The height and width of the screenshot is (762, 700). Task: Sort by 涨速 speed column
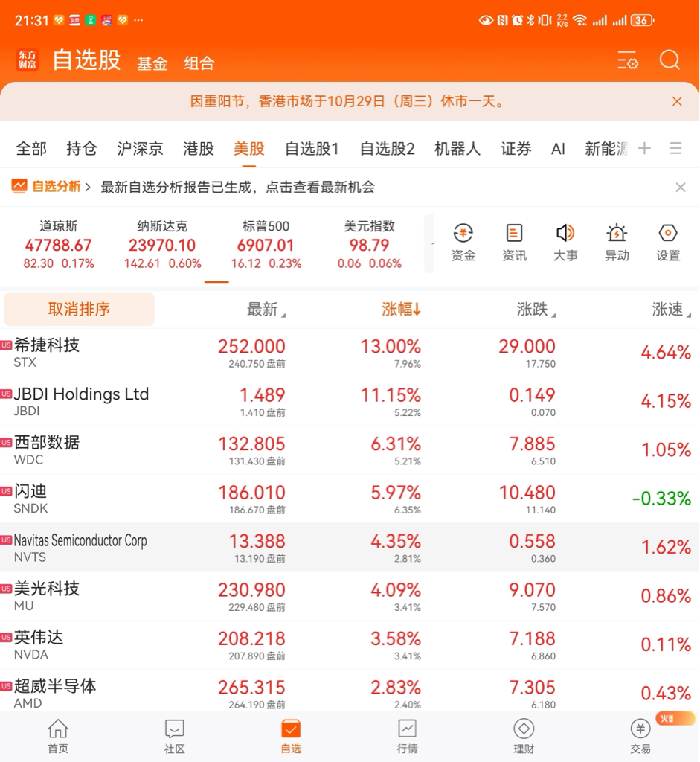[x=671, y=309]
